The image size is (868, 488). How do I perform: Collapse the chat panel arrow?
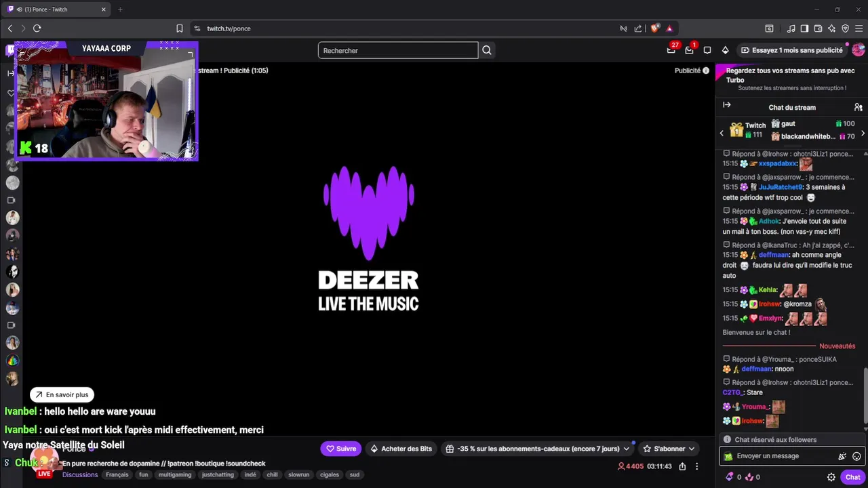[x=727, y=105]
